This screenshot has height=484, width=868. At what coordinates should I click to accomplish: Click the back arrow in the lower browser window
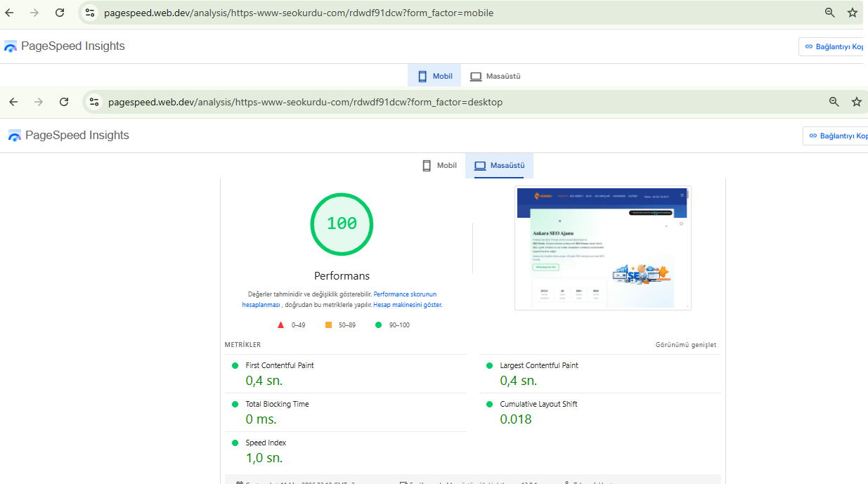(x=13, y=102)
